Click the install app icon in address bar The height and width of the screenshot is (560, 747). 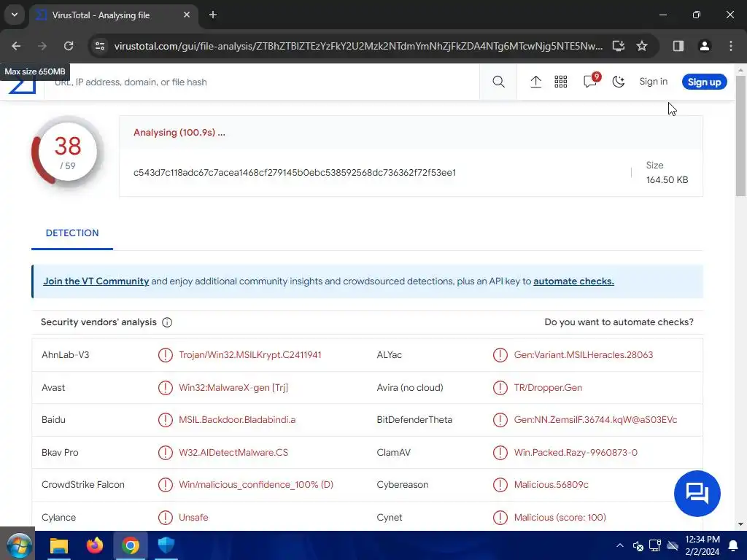pyautogui.click(x=619, y=46)
